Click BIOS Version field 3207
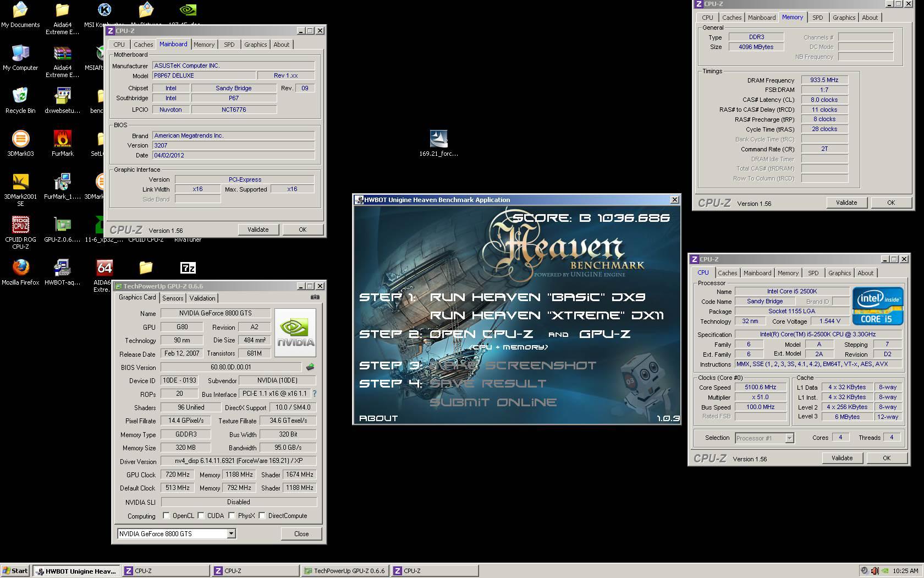This screenshot has width=924, height=578. coord(234,145)
